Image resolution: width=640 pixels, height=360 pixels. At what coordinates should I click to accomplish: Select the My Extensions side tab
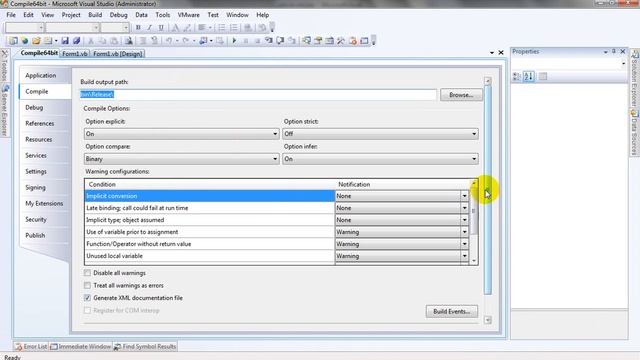coord(44,203)
